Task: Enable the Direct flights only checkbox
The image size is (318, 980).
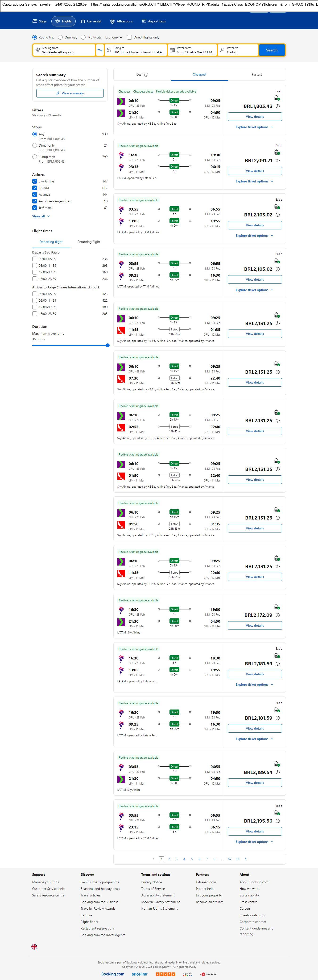Action: click(x=130, y=37)
